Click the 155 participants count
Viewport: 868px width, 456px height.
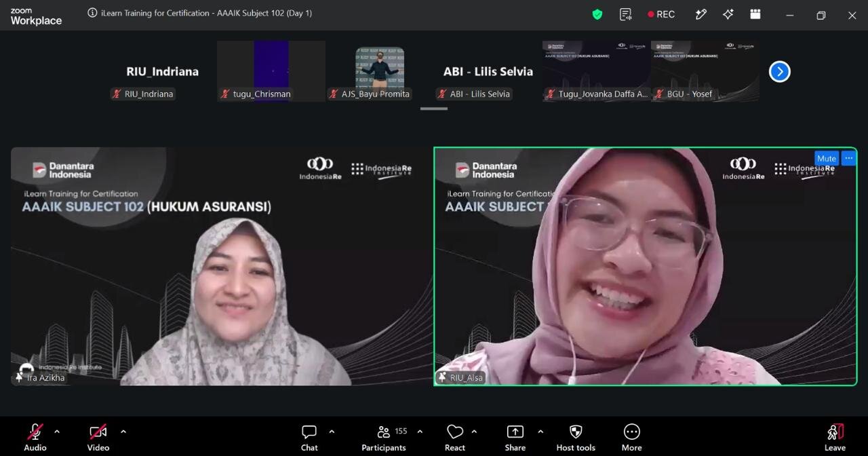pyautogui.click(x=401, y=431)
